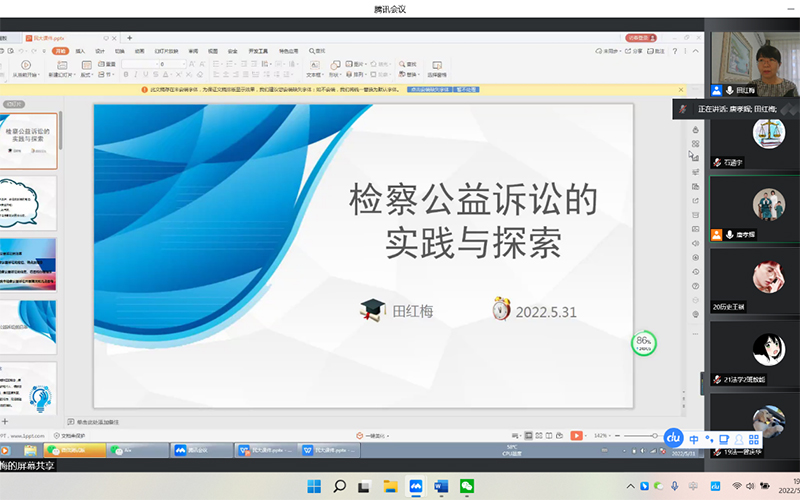The image size is (800, 500).
Task: Click the more options dots in side panel
Action: pos(695,334)
